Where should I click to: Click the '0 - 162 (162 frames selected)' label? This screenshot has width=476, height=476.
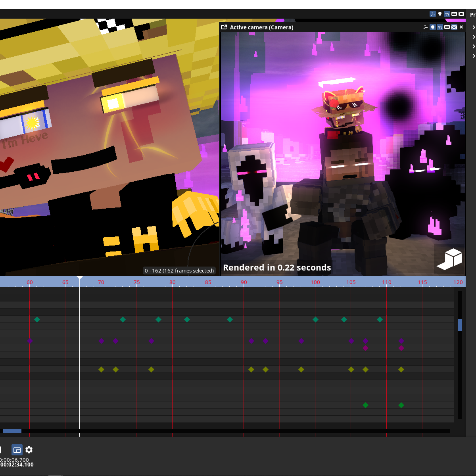(x=179, y=271)
